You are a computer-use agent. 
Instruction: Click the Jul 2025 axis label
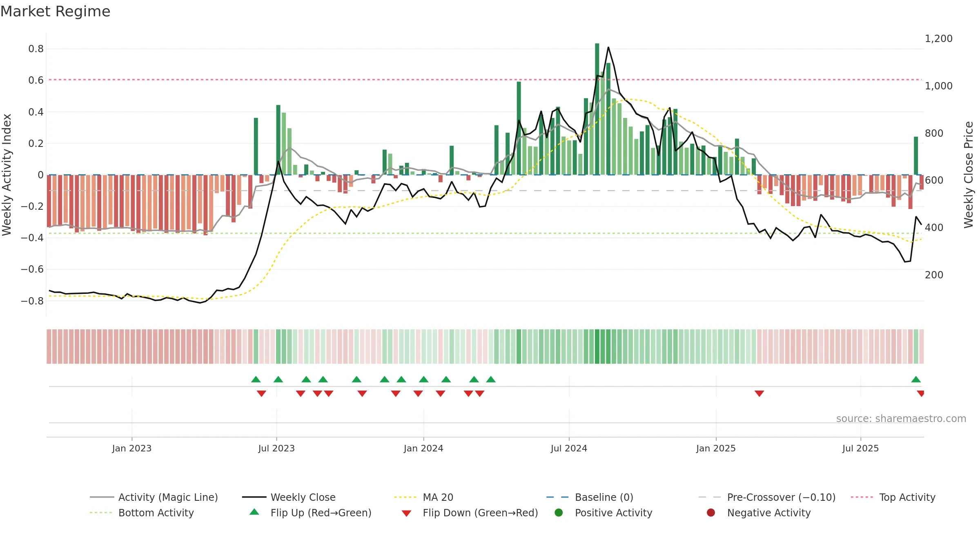tap(860, 448)
